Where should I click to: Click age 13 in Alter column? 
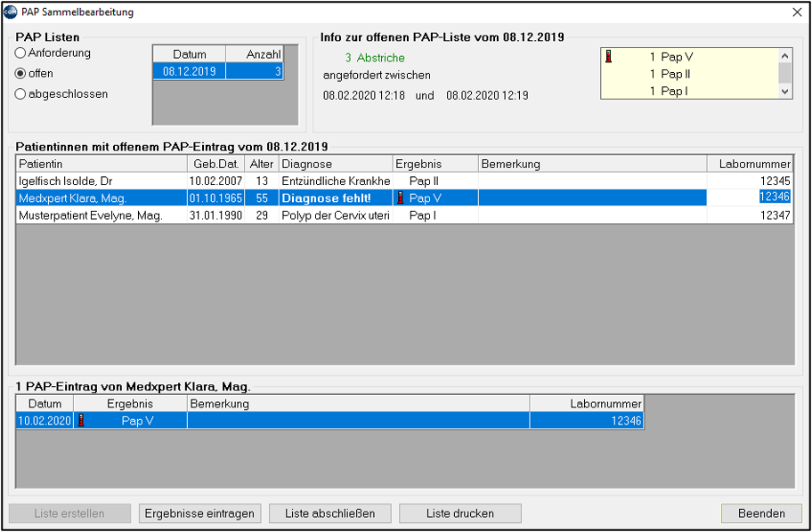click(x=262, y=181)
